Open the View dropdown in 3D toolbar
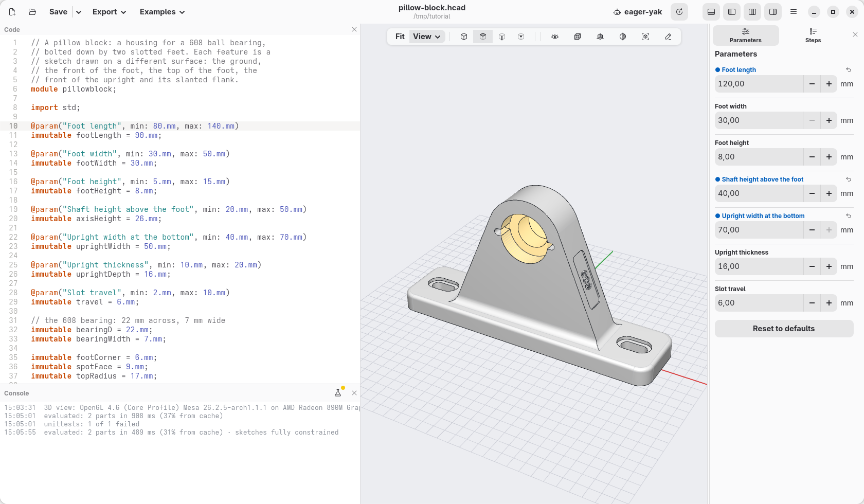Screen dimensions: 864x504 click(427, 37)
